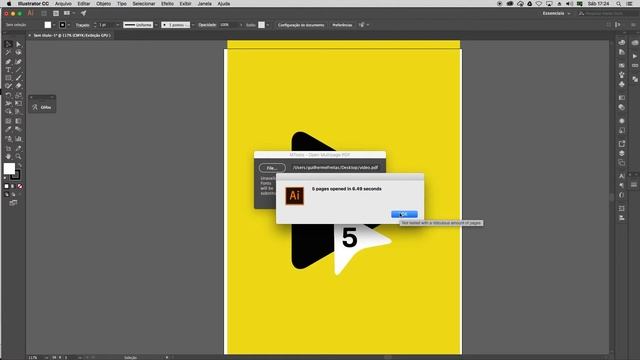640x360 pixels.
Task: Select the Zoom tool
Action: 18,157
